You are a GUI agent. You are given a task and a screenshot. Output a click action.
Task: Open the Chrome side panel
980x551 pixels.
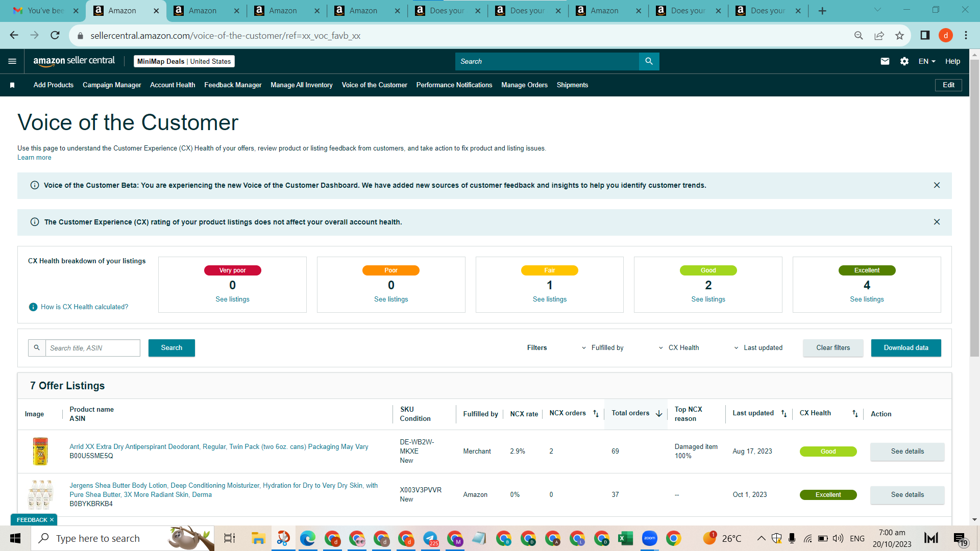925,35
